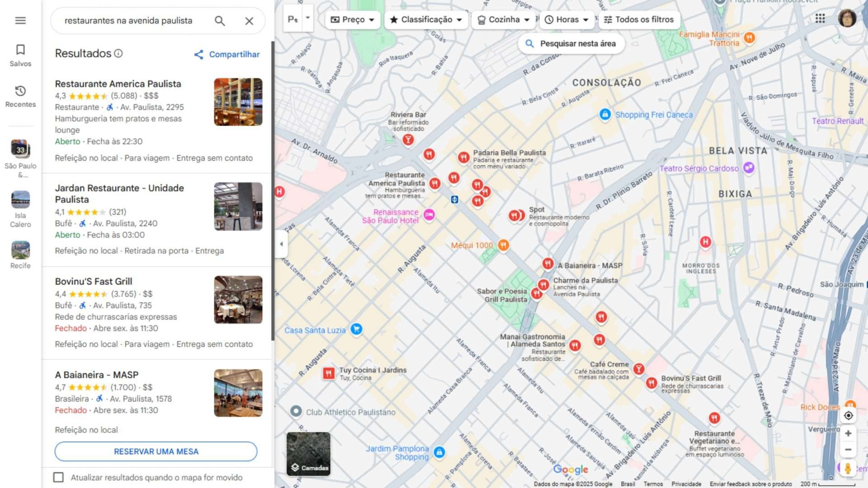Open Todos os filtros

(x=639, y=19)
